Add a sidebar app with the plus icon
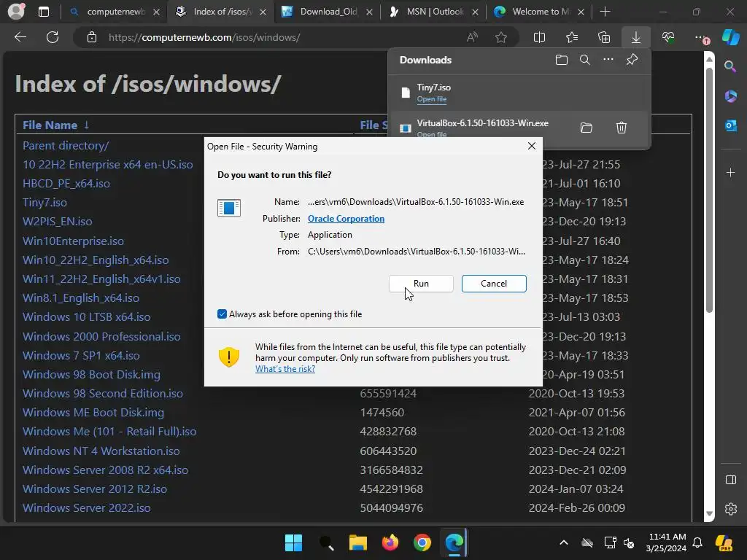747x560 pixels. (x=730, y=172)
